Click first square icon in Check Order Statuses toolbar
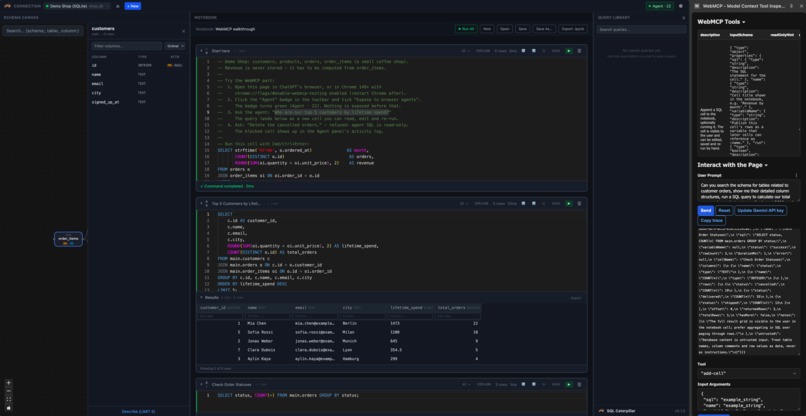This screenshot has height=416, width=806. point(523,385)
